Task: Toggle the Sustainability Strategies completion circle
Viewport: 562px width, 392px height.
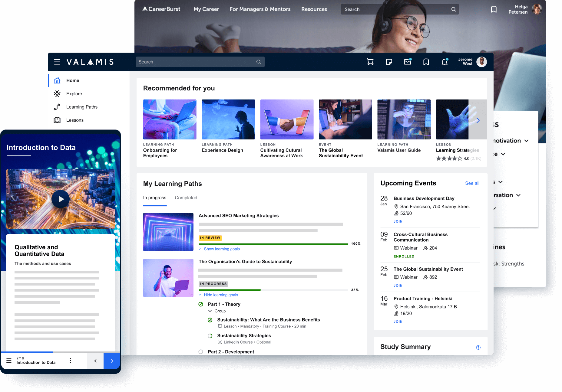Action: [210, 336]
